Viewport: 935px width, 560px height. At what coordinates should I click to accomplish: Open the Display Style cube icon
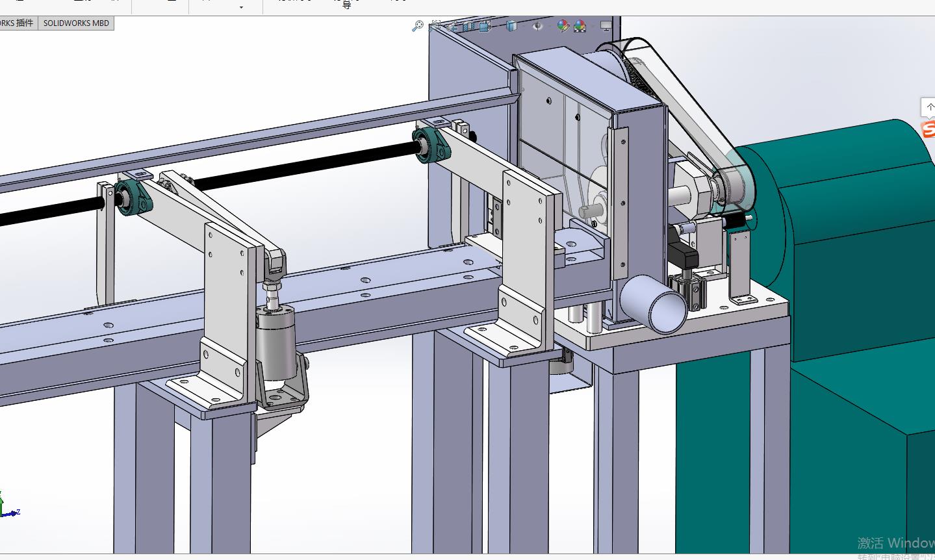(x=512, y=25)
